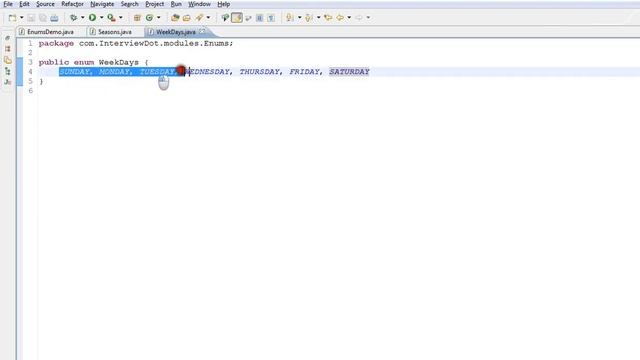The width and height of the screenshot is (640, 360).
Task: Run the program with green play icon
Action: pyautogui.click(x=93, y=18)
